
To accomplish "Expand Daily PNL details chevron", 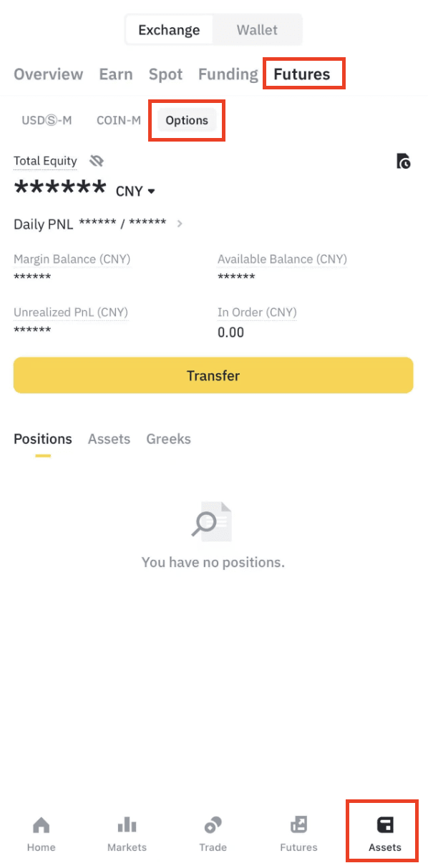I will pyautogui.click(x=180, y=224).
